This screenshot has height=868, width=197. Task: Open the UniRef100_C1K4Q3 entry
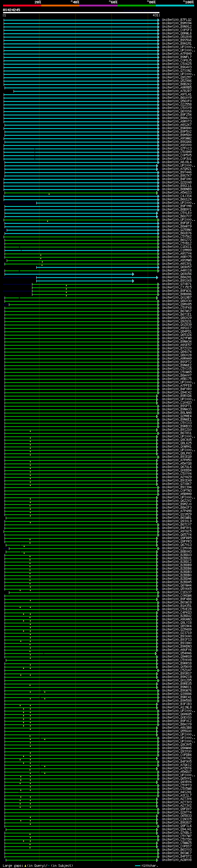tap(177, 403)
